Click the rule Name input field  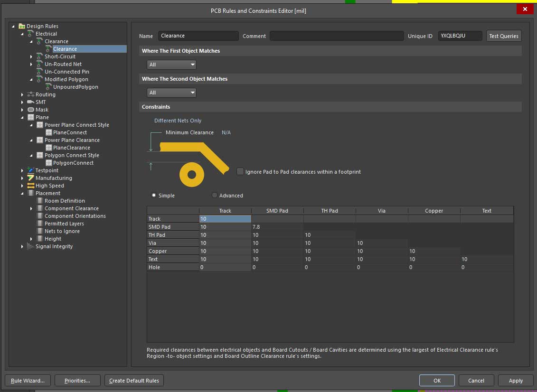coord(198,36)
